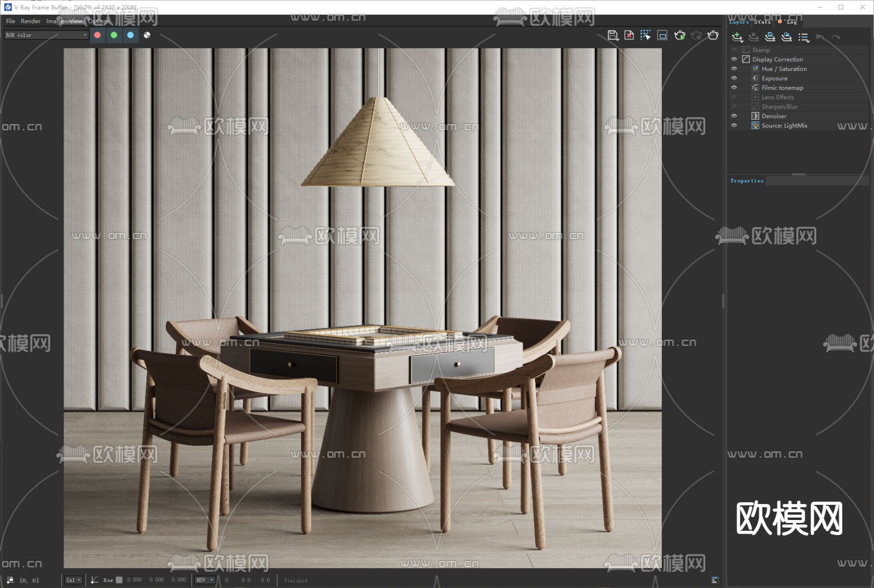Screen dimensions: 874x588
Task: Enable the Lens Effects layer visibility
Action: [x=734, y=97]
